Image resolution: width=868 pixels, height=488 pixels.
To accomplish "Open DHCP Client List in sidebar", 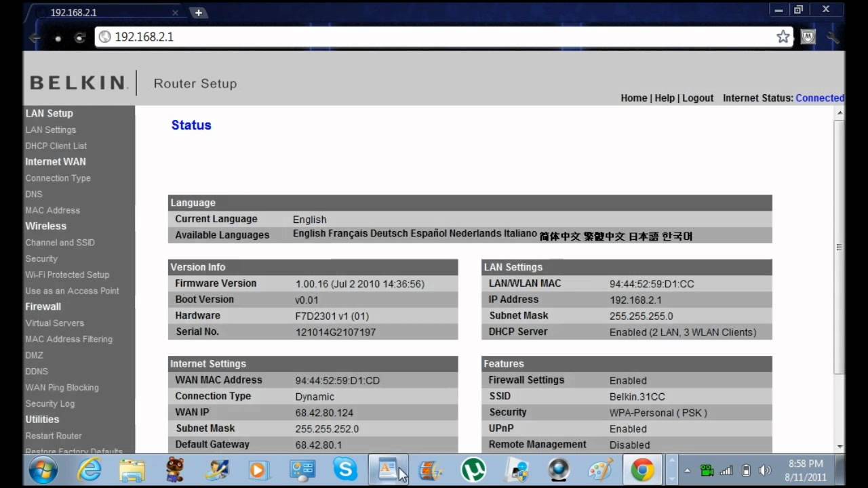I will tap(56, 146).
